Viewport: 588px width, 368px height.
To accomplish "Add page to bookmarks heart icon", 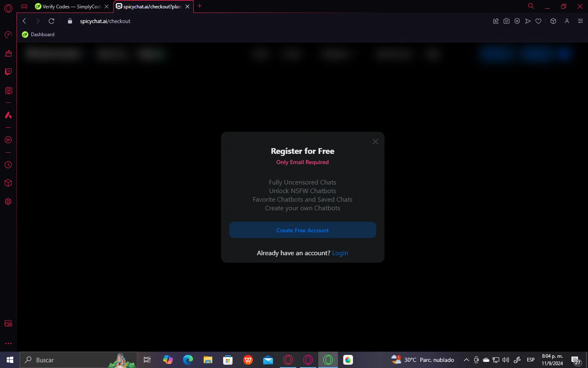I will pyautogui.click(x=538, y=21).
